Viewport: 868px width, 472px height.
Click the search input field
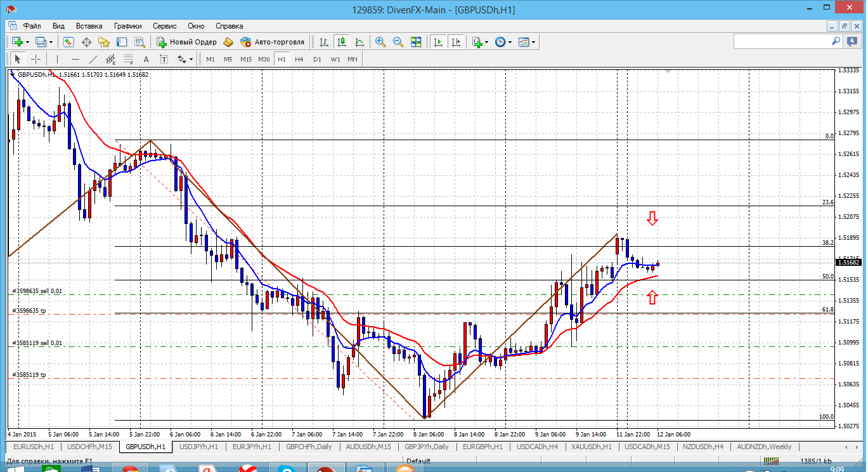782,41
